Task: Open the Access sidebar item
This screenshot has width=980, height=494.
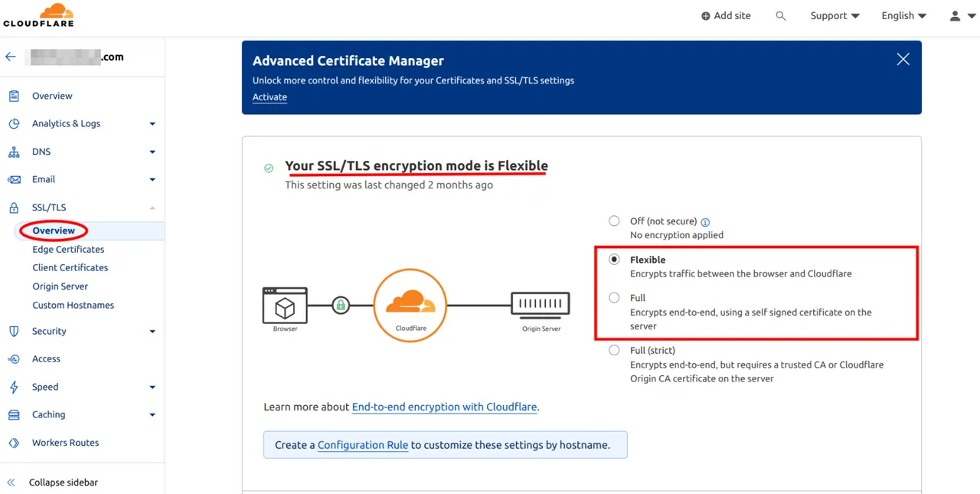Action: click(46, 358)
